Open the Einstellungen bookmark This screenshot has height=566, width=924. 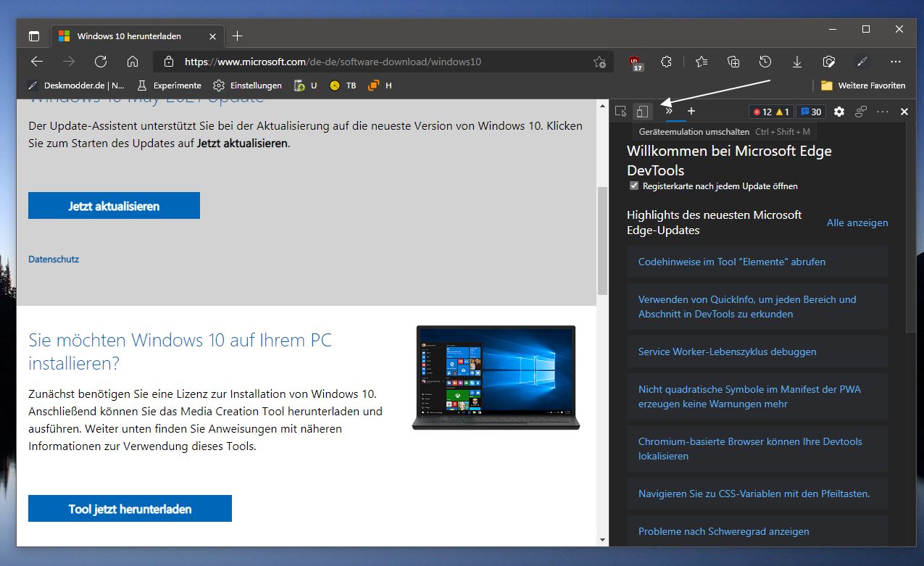(247, 86)
